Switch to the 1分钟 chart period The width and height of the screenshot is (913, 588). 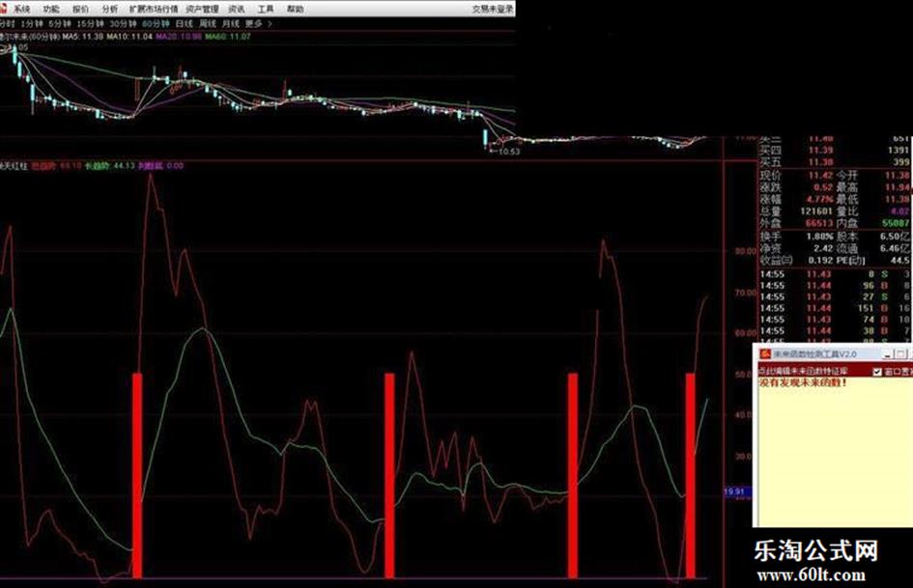32,24
